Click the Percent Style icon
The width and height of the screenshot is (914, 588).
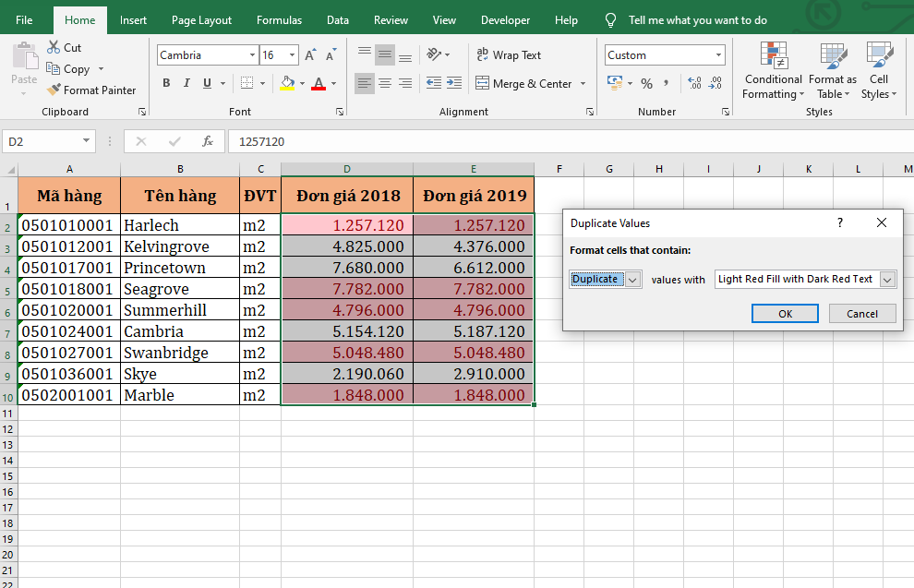click(646, 83)
